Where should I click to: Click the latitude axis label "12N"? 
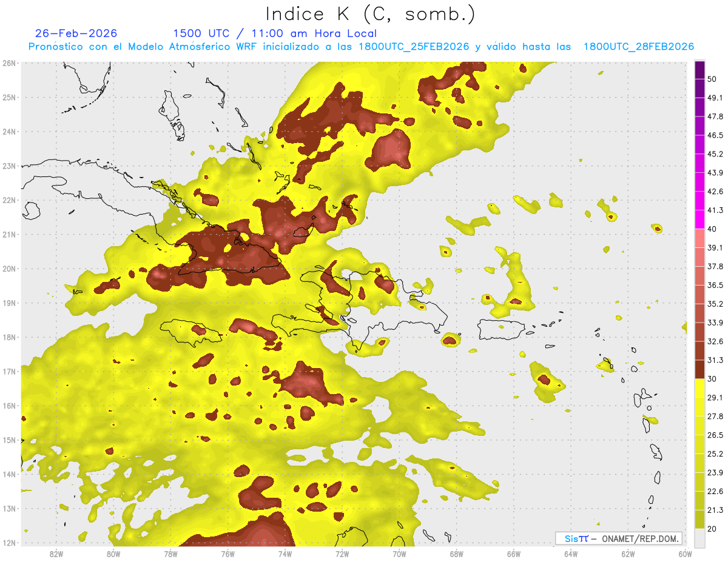click(9, 543)
